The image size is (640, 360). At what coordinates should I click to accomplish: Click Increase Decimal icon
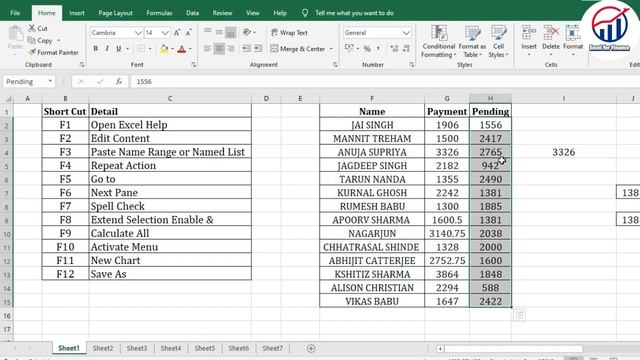coord(394,49)
